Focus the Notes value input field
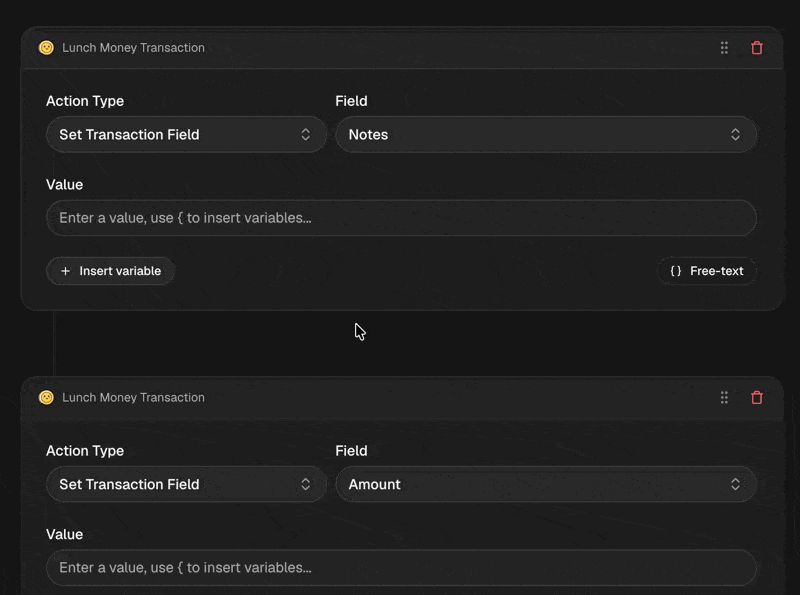The height and width of the screenshot is (595, 800). pyautogui.click(x=401, y=218)
